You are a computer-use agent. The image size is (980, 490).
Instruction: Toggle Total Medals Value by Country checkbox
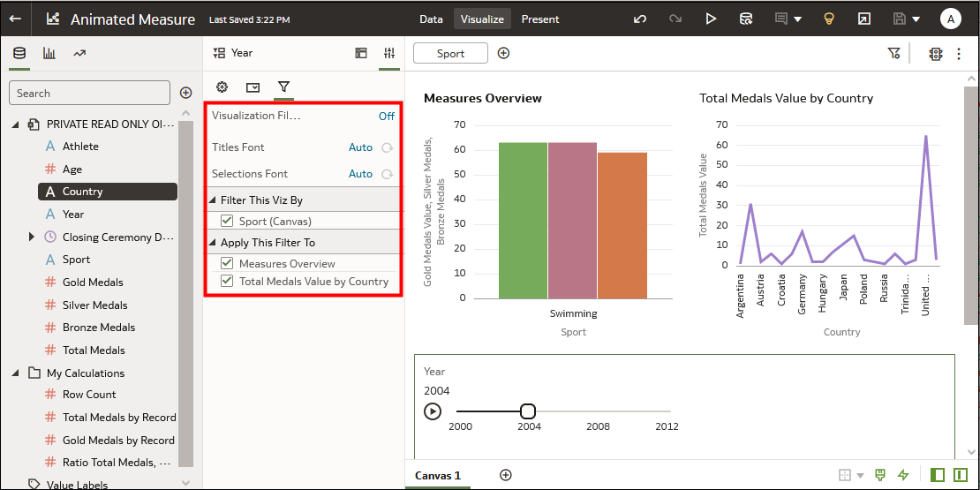(227, 282)
